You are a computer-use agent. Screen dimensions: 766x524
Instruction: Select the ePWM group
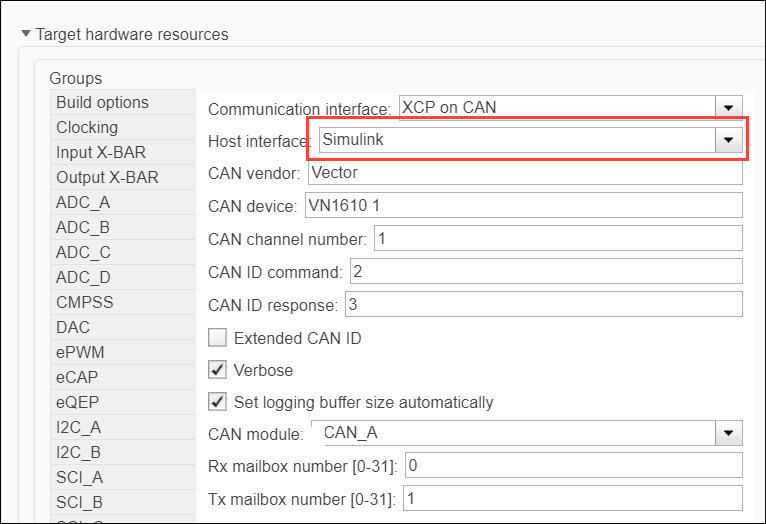(x=80, y=352)
